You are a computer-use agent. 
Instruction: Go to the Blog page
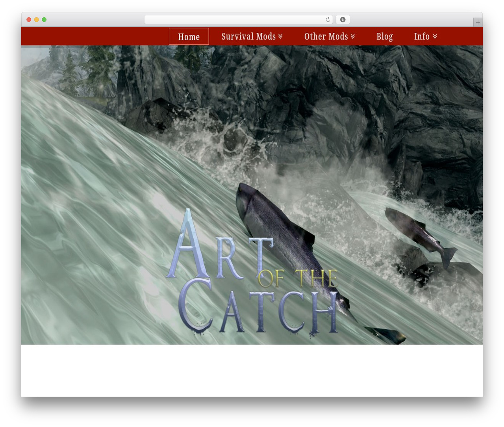click(385, 37)
